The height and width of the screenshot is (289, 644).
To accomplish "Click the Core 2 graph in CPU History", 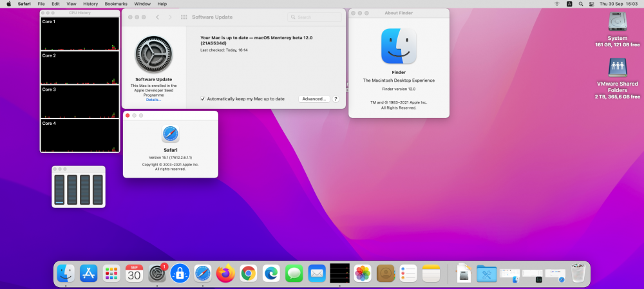I will [x=80, y=68].
